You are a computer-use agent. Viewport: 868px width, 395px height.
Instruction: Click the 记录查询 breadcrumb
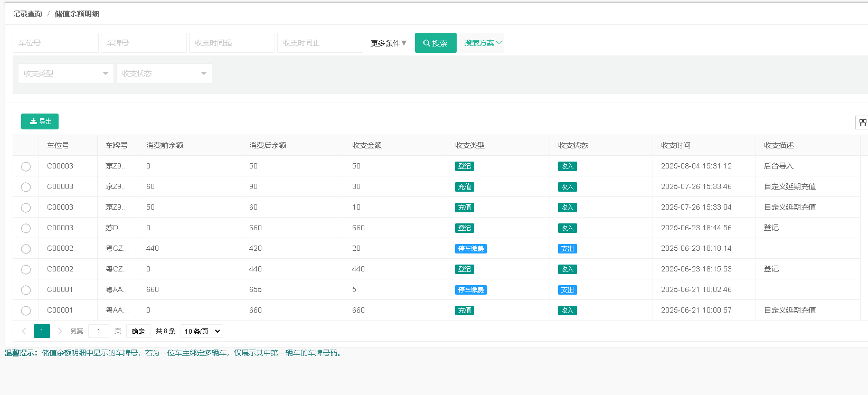pyautogui.click(x=27, y=14)
